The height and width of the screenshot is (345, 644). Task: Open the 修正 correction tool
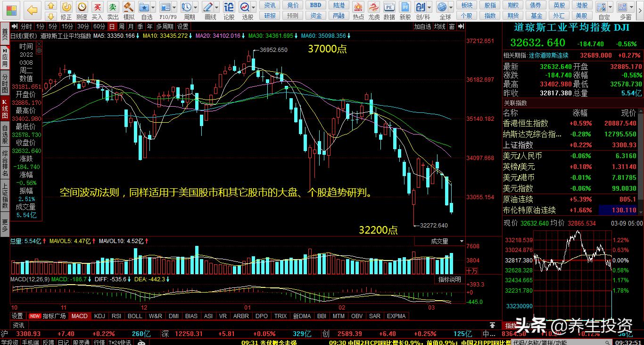[x=66, y=11]
